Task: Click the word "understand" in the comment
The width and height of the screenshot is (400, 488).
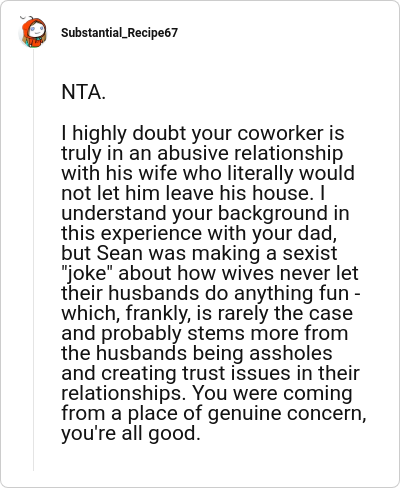Action: tap(114, 213)
